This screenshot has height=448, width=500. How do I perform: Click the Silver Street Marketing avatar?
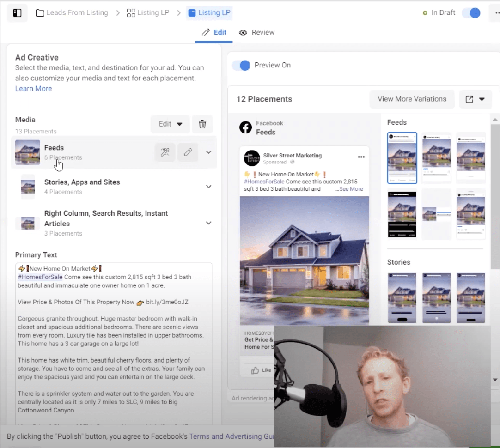[252, 158]
